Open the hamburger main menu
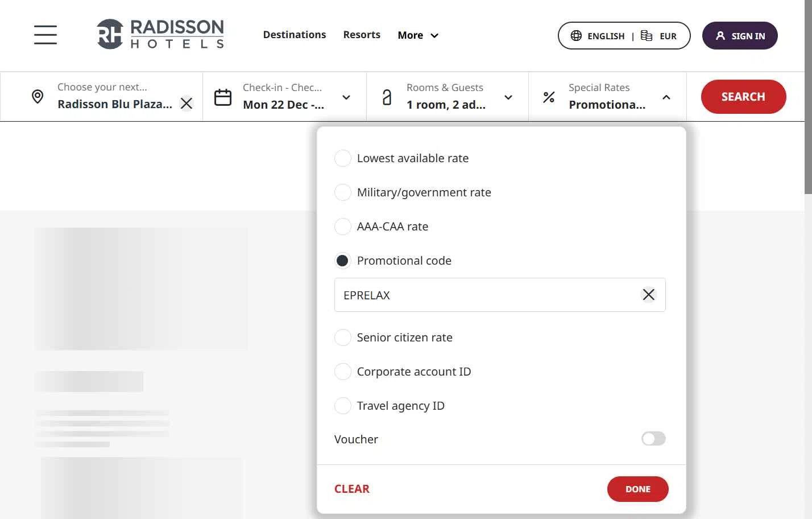812x519 pixels. tap(45, 35)
